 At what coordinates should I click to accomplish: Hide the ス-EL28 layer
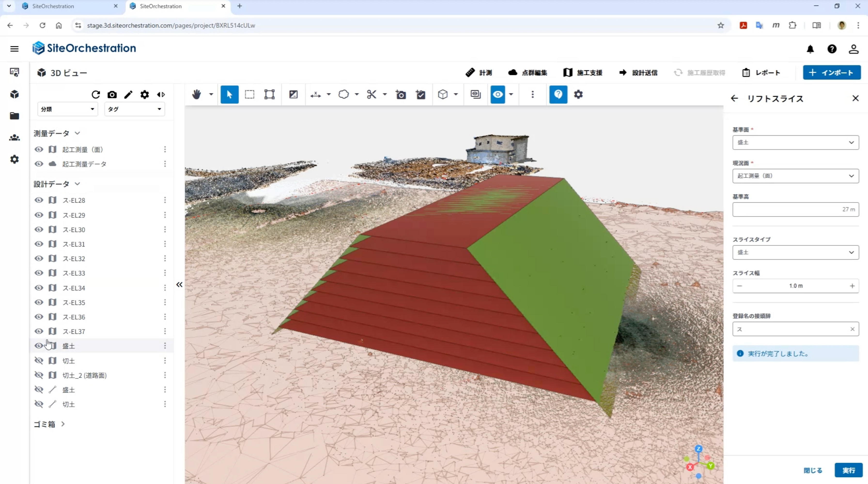pos(39,200)
